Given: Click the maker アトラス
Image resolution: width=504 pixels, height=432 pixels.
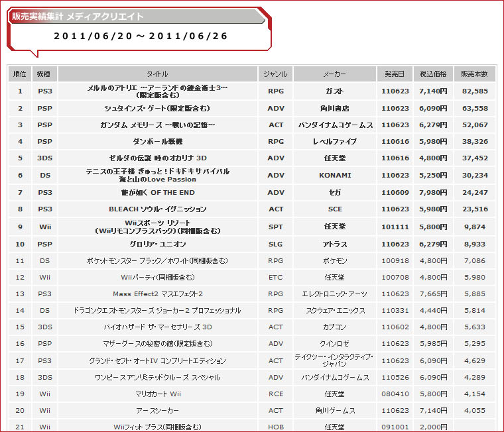Looking at the screenshot, I should [x=335, y=244].
